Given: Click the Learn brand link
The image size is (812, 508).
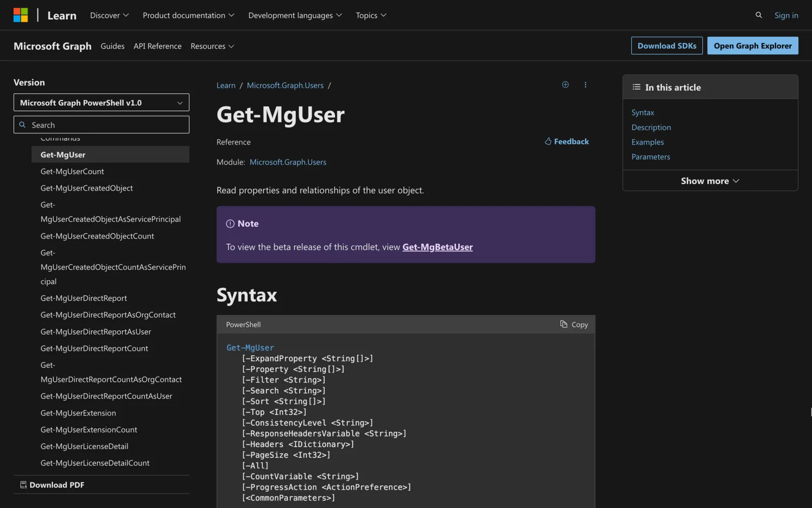Looking at the screenshot, I should pos(62,15).
